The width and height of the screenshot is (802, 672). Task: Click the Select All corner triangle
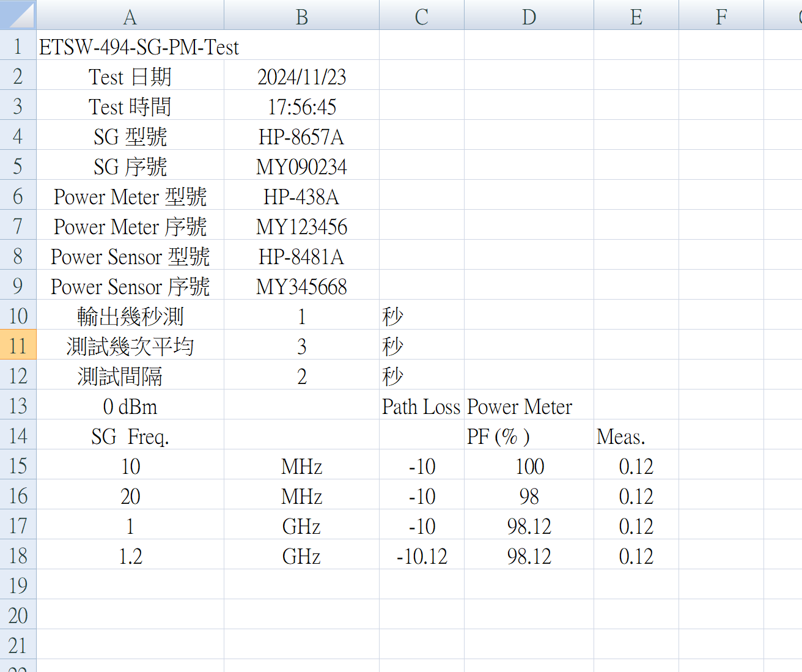pos(18,15)
